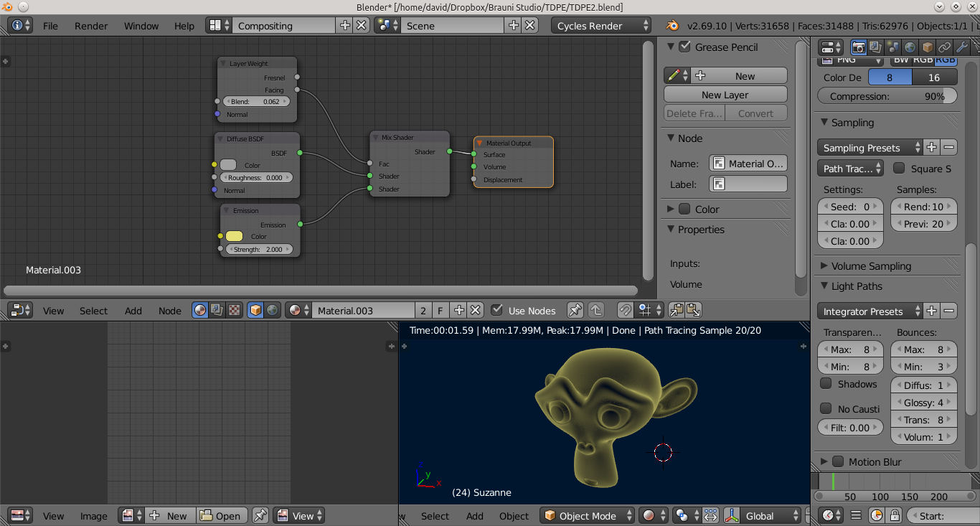The height and width of the screenshot is (526, 980).
Task: Delete the Compositing screen layout
Action: coord(362,25)
